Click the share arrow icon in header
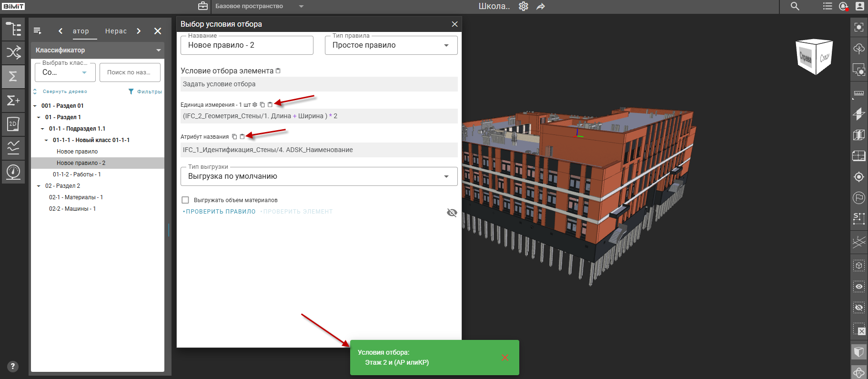Viewport: 868px width, 379px height. (540, 6)
